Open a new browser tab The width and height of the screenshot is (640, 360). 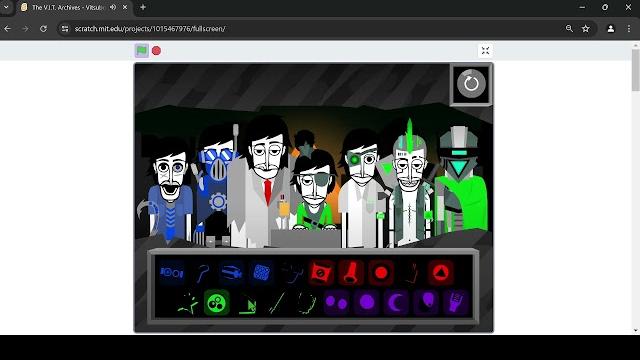pos(143,7)
